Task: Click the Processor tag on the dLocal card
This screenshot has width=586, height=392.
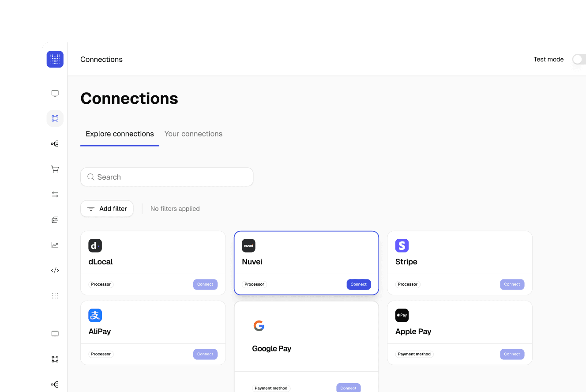Action: click(x=101, y=284)
